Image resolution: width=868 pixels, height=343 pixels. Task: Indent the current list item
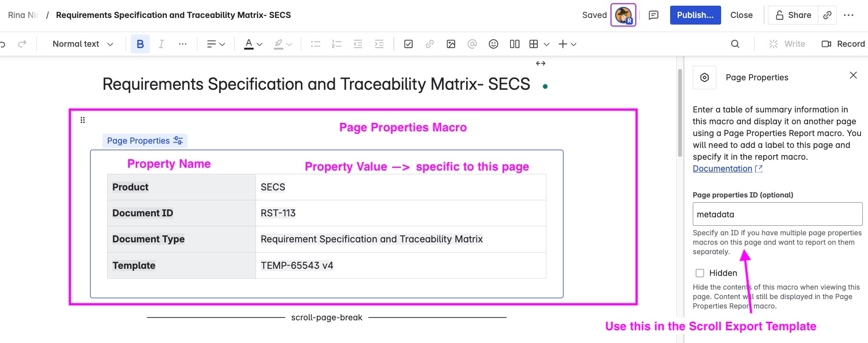coord(379,44)
